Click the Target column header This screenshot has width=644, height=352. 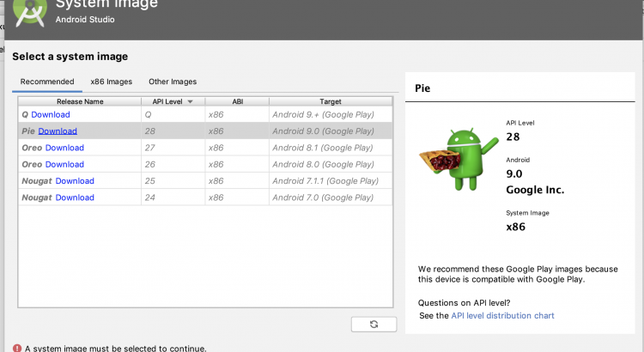[331, 101]
